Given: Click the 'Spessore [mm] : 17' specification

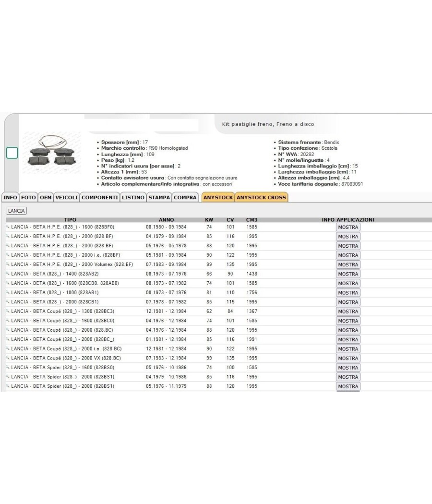Looking at the screenshot, I should (x=124, y=142).
